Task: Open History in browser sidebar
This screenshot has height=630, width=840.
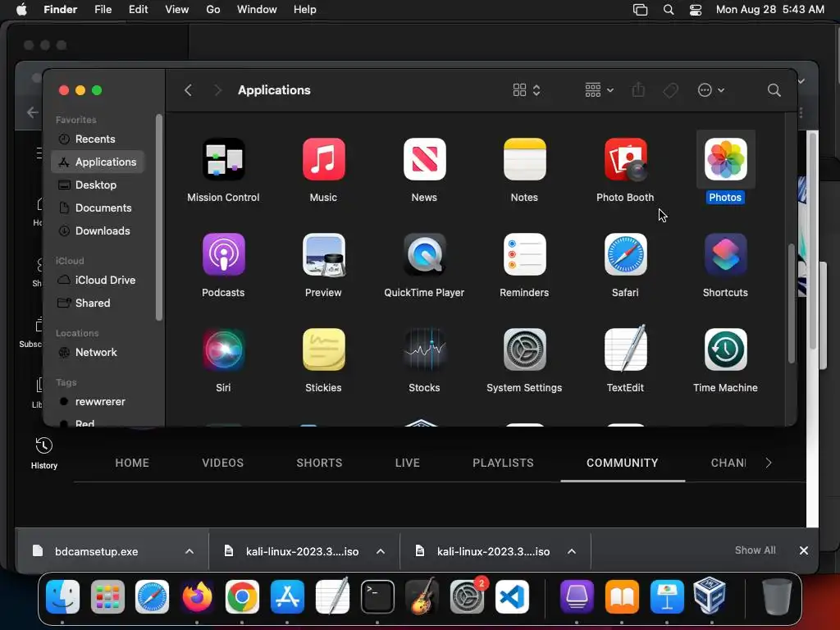Action: coord(44,453)
